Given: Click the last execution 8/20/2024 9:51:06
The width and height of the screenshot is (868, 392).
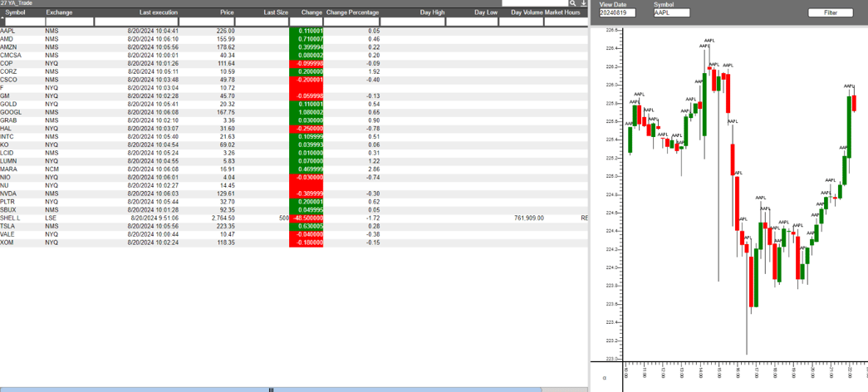Looking at the screenshot, I should tap(154, 218).
